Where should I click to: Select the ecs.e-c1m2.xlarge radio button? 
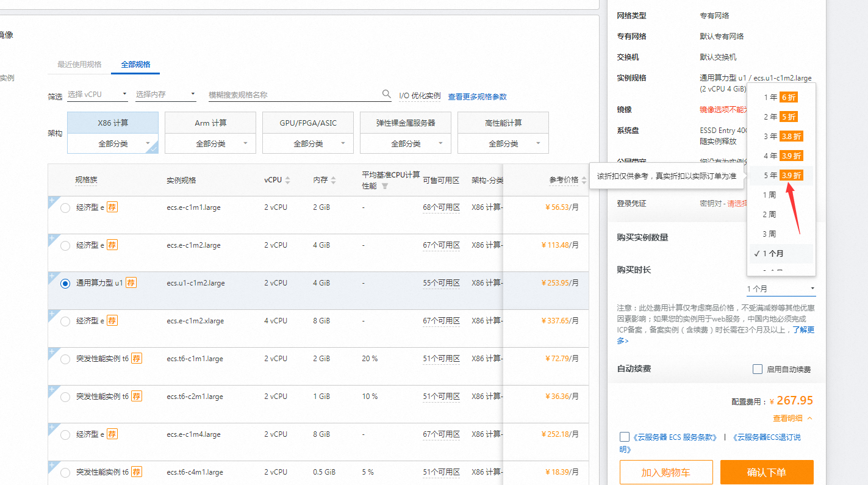[x=65, y=322]
